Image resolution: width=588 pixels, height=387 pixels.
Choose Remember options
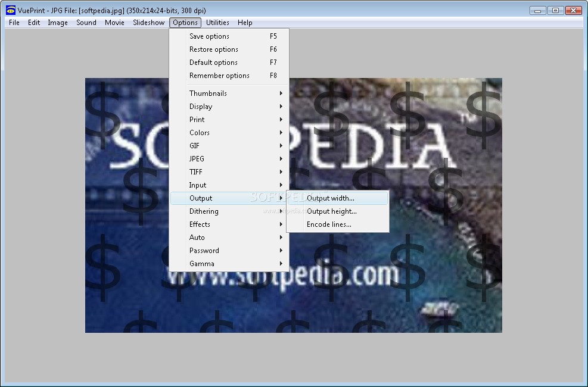[x=229, y=76]
